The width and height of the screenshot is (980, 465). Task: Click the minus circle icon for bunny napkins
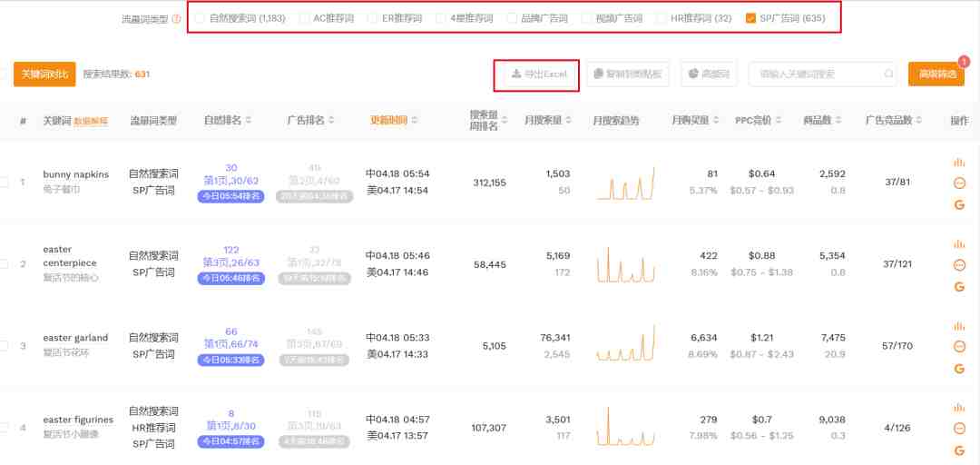[x=959, y=183]
